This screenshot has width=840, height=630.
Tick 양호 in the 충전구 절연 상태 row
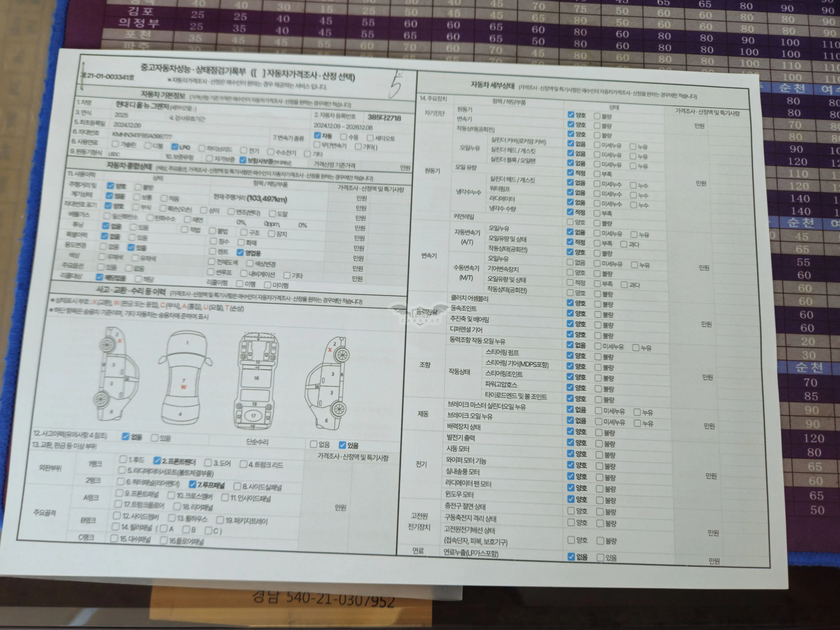[x=571, y=510]
